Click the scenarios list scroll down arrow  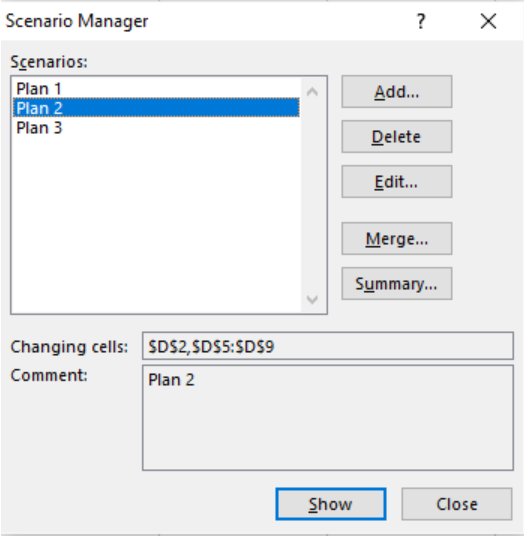click(312, 300)
